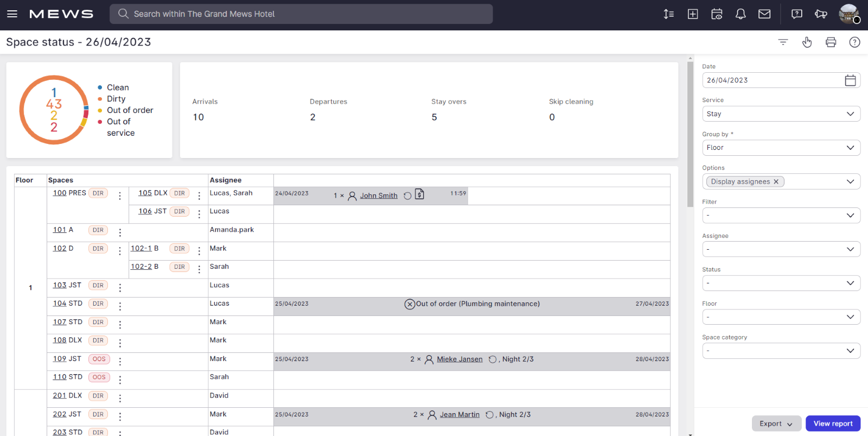Expand the Space category dropdown
Image resolution: width=868 pixels, height=436 pixels.
tap(781, 351)
